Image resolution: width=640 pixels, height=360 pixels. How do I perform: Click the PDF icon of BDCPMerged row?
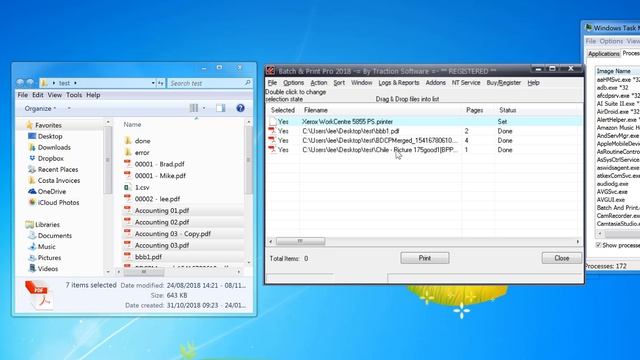click(x=272, y=140)
